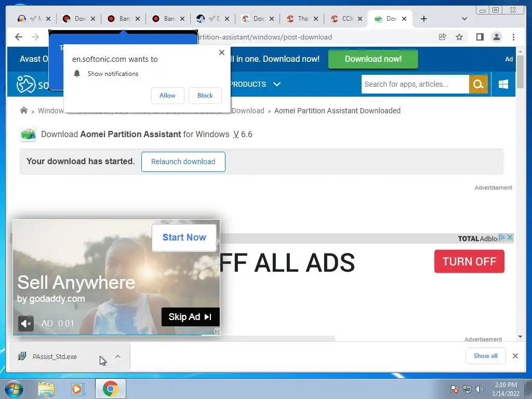Click the video ad info question mark

tap(217, 331)
